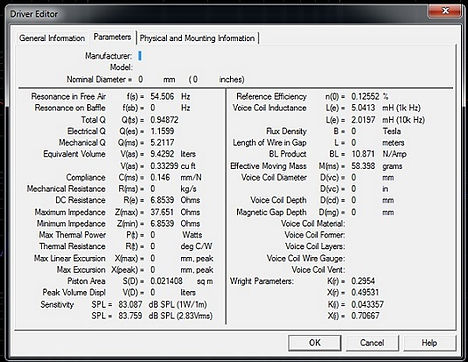
Task: Edit Magnetic Gap Depth D(mg) value
Action: coord(354,212)
